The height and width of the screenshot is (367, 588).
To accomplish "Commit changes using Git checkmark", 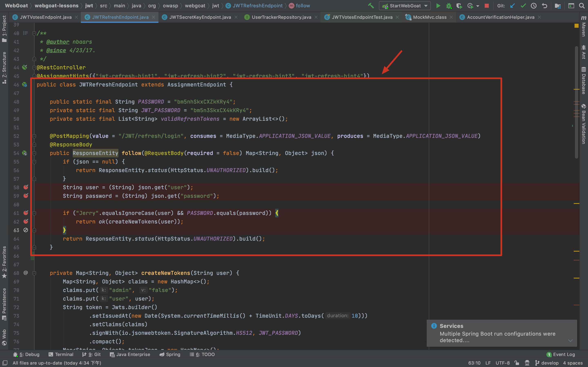I will tap(523, 6).
